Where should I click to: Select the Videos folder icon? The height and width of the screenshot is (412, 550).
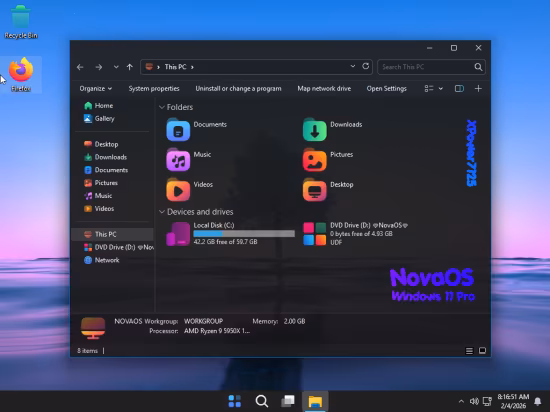(178, 190)
